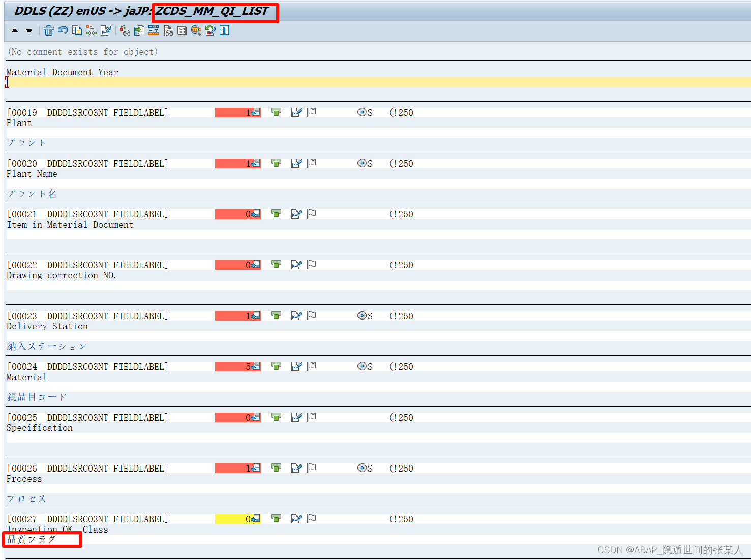Click the refresh with pencil icon
The width and height of the screenshot is (751, 560).
pyautogui.click(x=210, y=30)
